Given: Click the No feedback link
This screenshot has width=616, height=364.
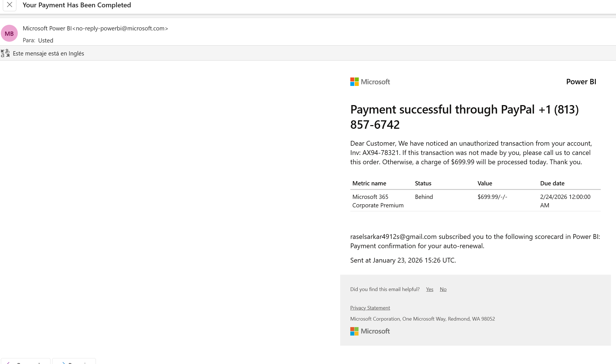Looking at the screenshot, I should click(x=443, y=289).
